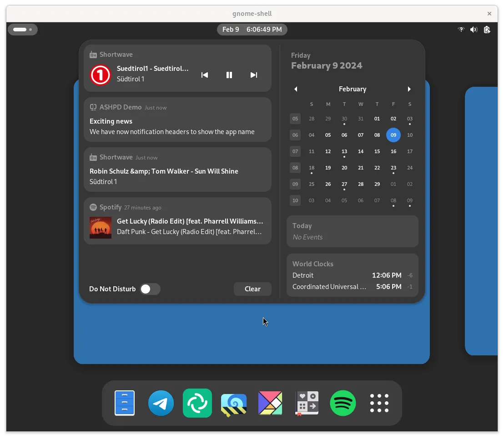Toggle the Do Not Disturb switch
Image resolution: width=504 pixels, height=439 pixels.
(x=150, y=289)
